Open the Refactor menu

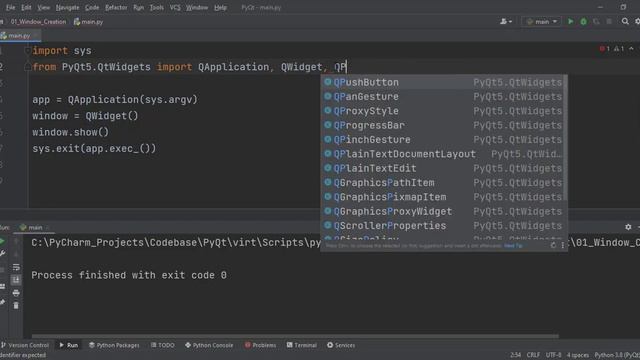click(x=116, y=7)
